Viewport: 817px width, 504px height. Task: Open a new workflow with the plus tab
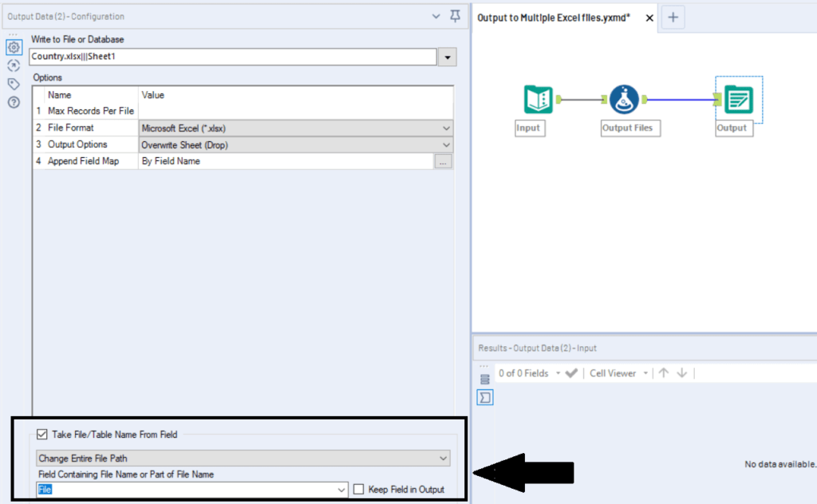(x=674, y=17)
